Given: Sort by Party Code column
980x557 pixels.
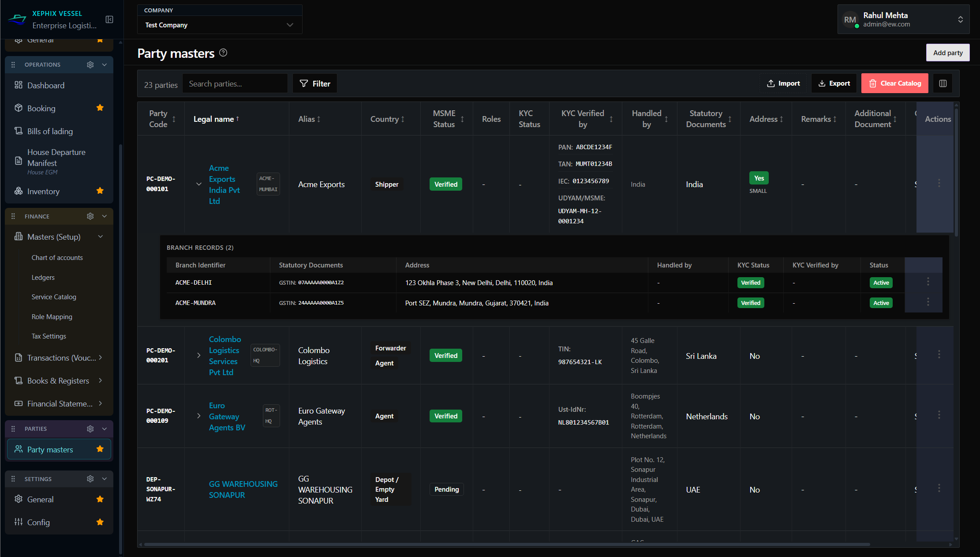Looking at the screenshot, I should (x=174, y=119).
